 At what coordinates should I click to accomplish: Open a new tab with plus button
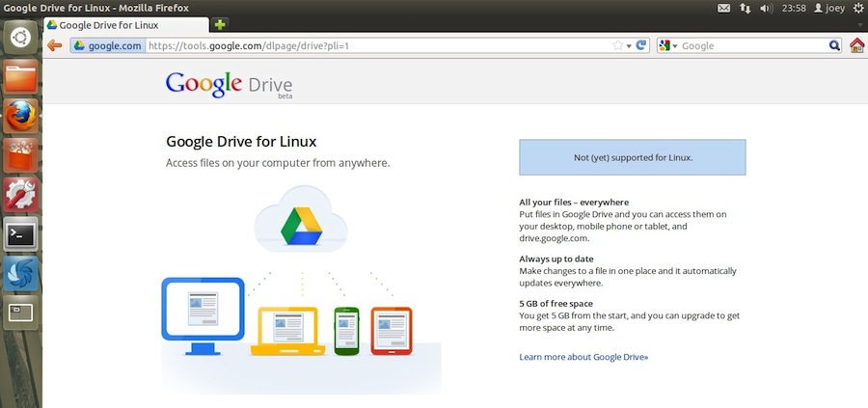(220, 25)
